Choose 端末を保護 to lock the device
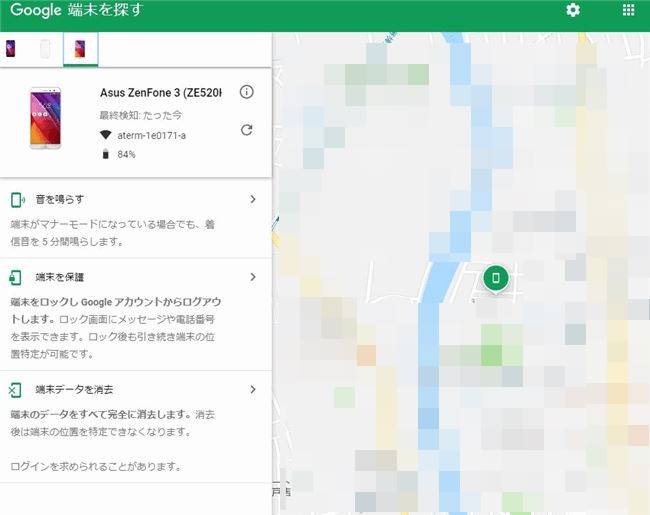The image size is (650, 515). pyautogui.click(x=60, y=277)
